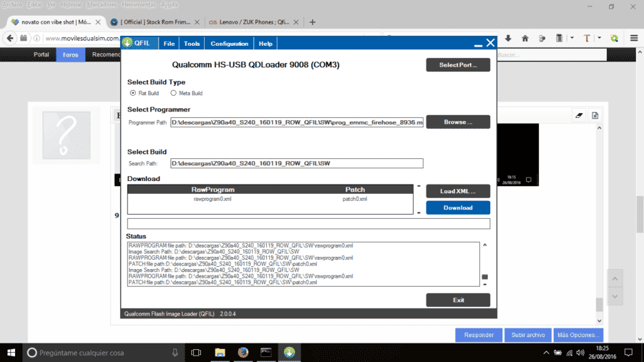Viewport: 644px width, 362px height.
Task: Click the site info icon in address bar
Action: tap(36, 38)
